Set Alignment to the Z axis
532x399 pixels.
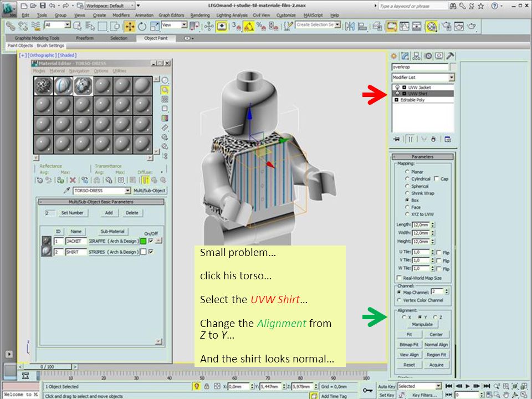pyautogui.click(x=436, y=317)
